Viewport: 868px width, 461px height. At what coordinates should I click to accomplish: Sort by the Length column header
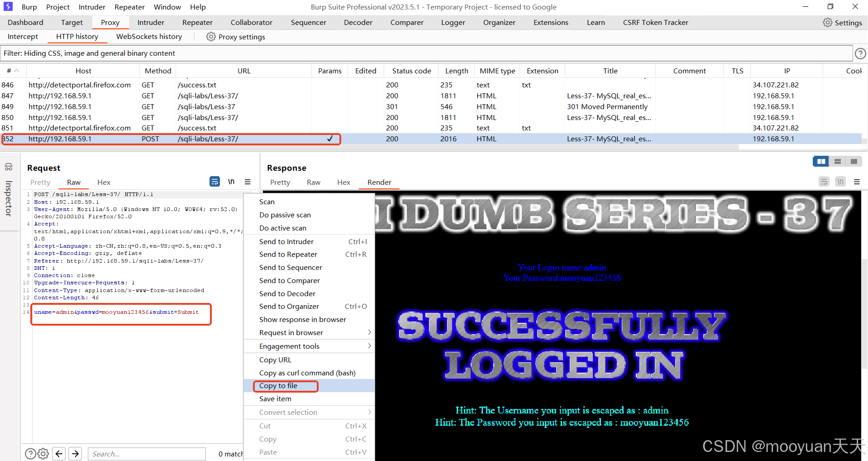tap(457, 71)
